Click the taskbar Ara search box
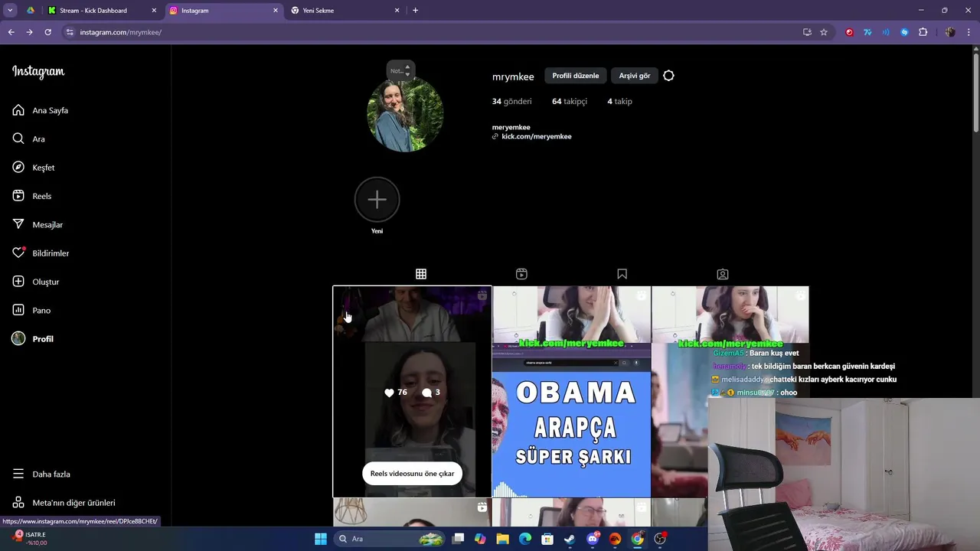Screen dimensions: 980x551 click(x=390, y=539)
